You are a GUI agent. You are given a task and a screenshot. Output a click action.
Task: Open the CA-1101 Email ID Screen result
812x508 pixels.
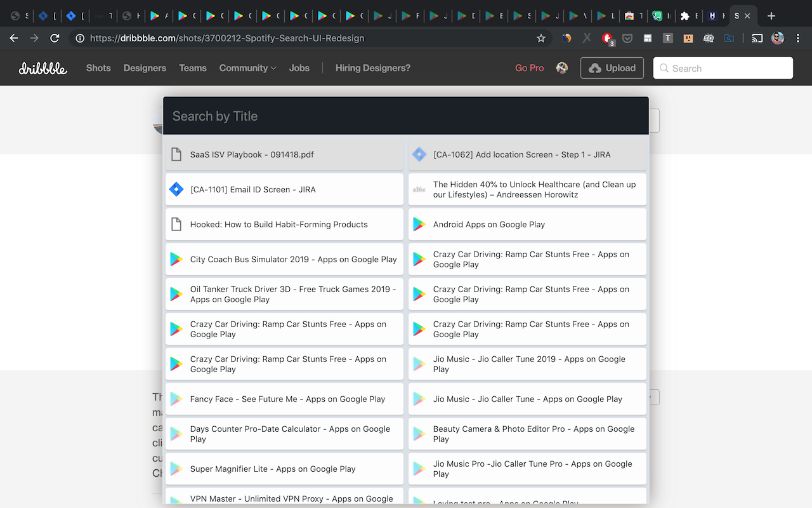tap(284, 189)
